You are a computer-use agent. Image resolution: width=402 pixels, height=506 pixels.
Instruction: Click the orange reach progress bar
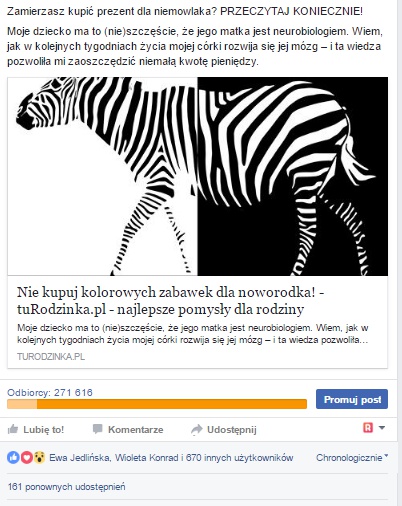click(x=157, y=404)
